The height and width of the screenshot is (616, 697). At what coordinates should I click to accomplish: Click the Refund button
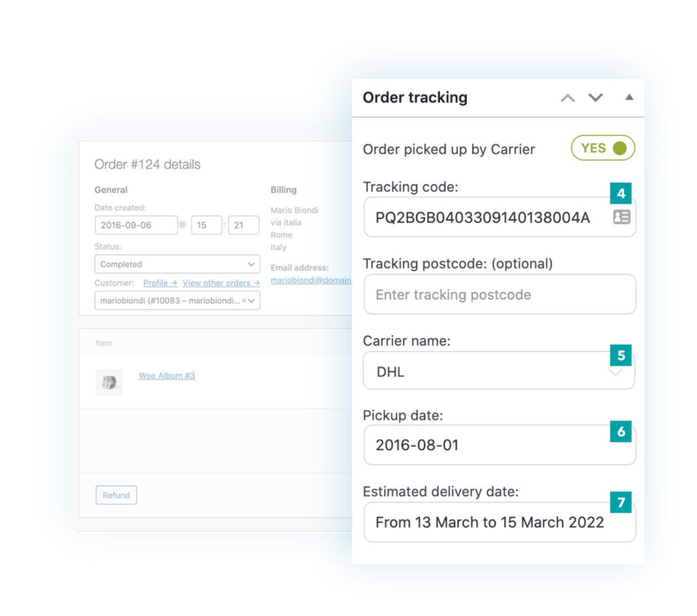(116, 496)
